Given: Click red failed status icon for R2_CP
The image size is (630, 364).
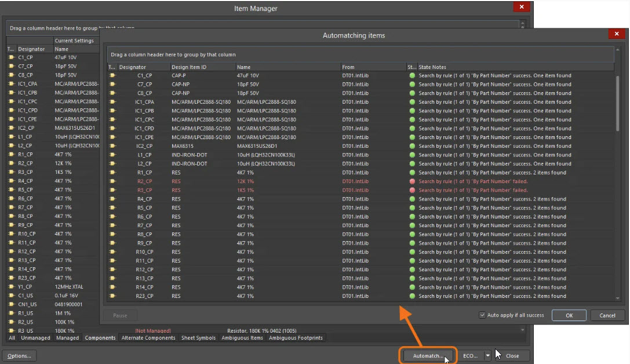Looking at the screenshot, I should pos(412,181).
